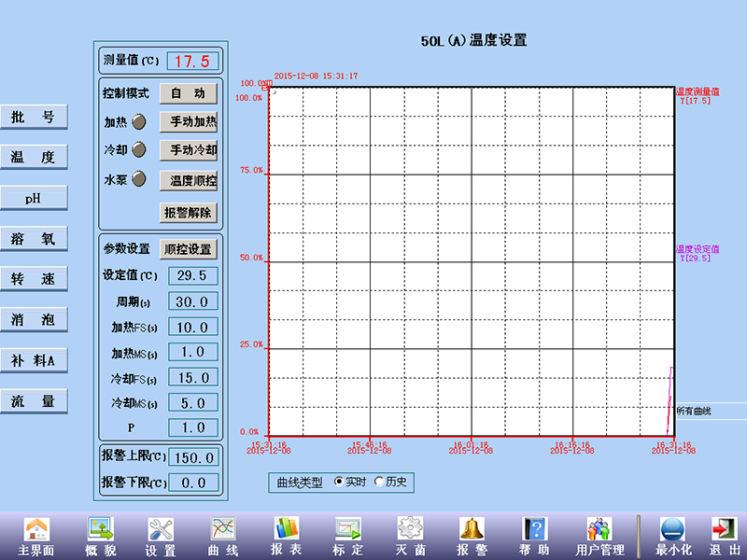
Task: Open the 主界面 home icon
Action: coord(36,529)
